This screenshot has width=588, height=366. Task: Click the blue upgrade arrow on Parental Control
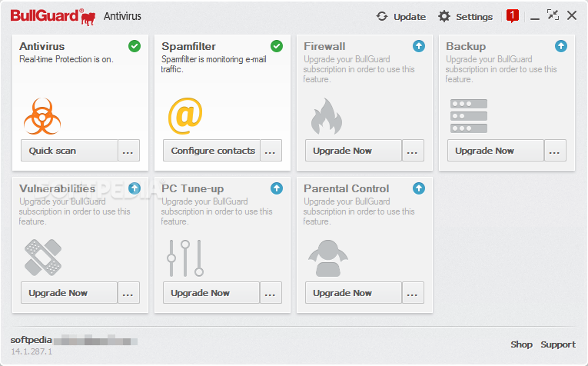click(x=419, y=188)
